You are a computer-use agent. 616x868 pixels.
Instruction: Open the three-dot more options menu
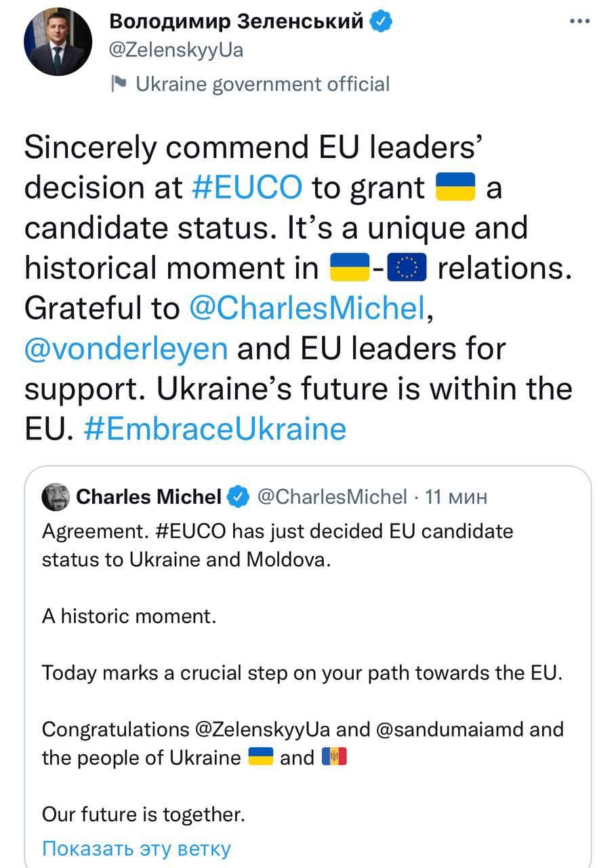tap(580, 21)
